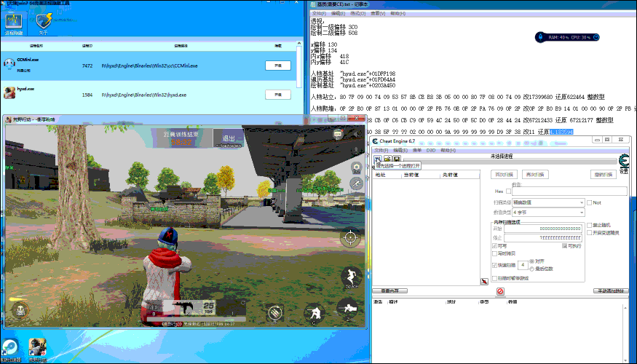Open the 文件(F) menu in Cheat Engine
Viewport: 637px width, 364px height.
pyautogui.click(x=381, y=150)
